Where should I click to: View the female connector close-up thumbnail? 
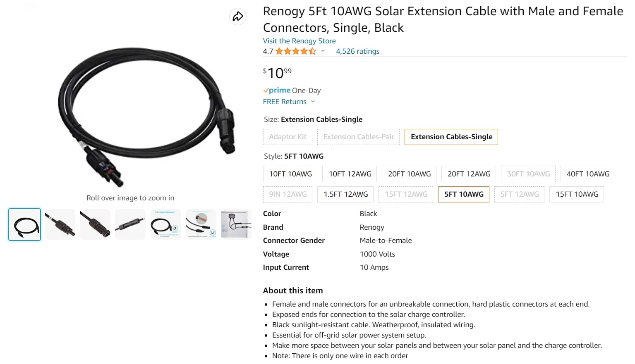(95, 224)
